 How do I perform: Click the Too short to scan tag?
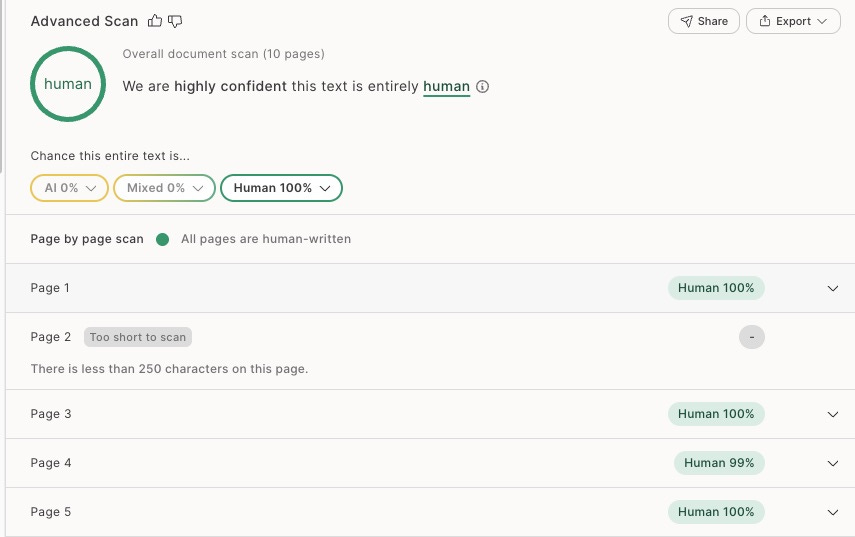(x=138, y=337)
